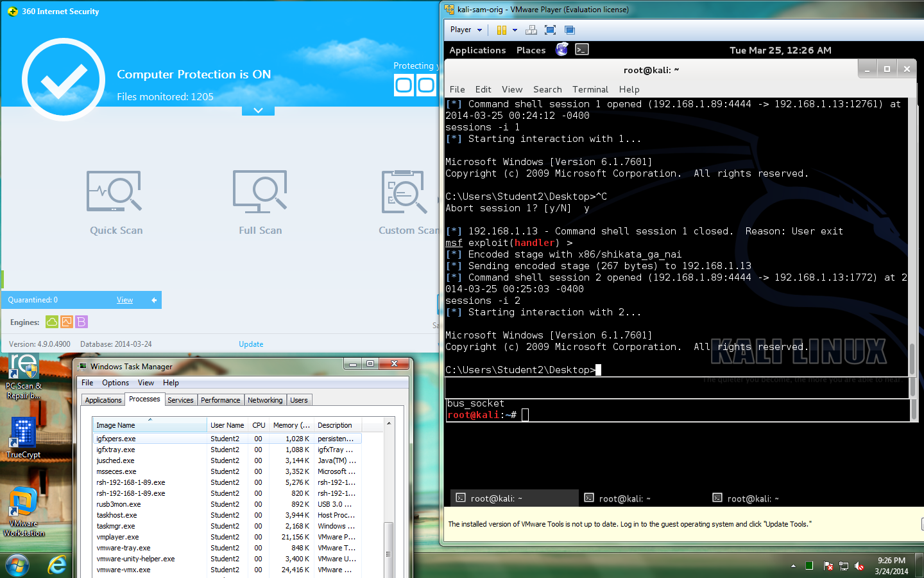Image resolution: width=924 pixels, height=578 pixels.
Task: Click the highlighted root@kali entry in Kali taskbar
Action: 514,498
